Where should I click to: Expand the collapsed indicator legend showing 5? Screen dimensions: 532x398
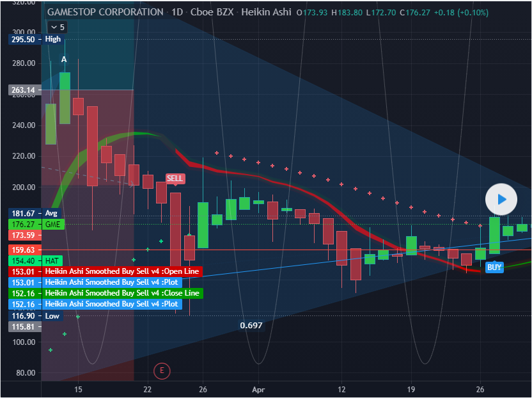click(57, 27)
